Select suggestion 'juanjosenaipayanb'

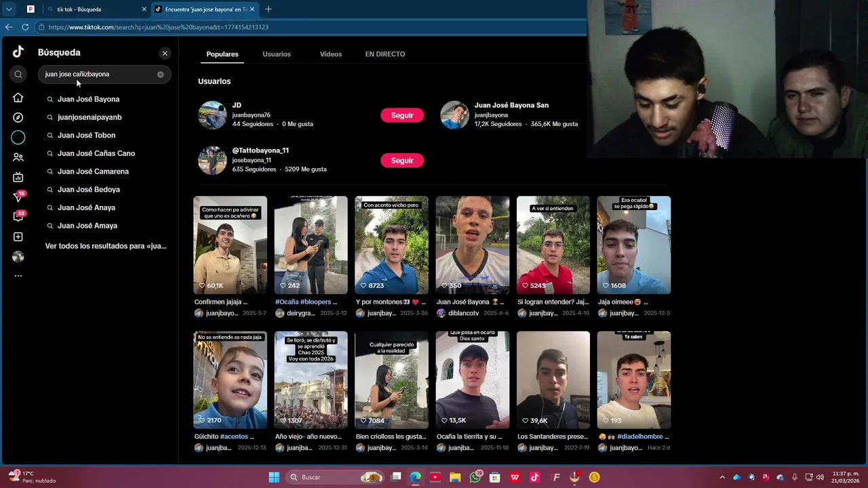(90, 117)
